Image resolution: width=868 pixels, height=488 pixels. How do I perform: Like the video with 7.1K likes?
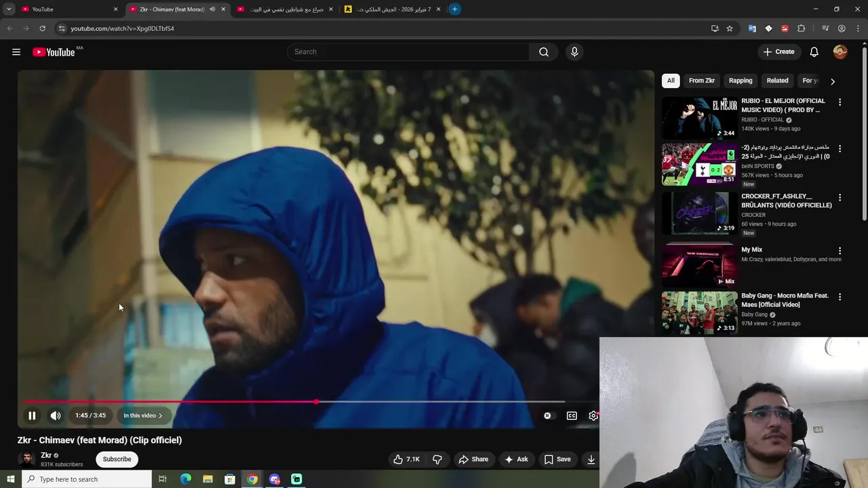point(406,460)
